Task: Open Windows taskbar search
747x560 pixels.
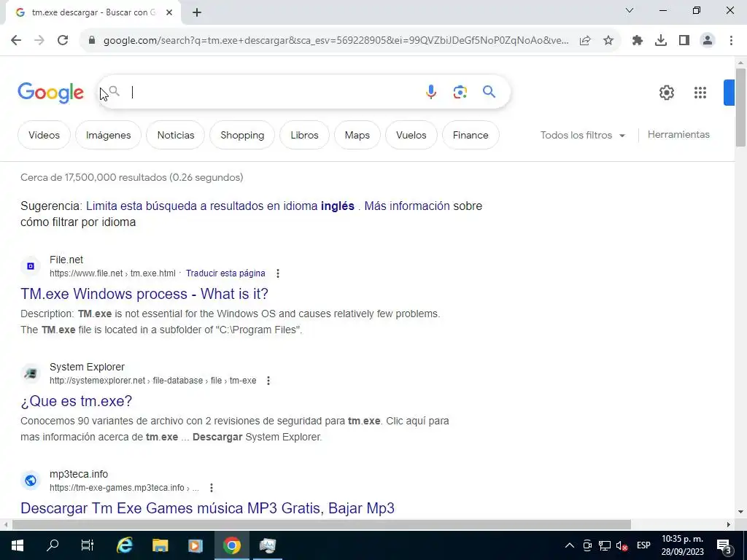Action: [x=53, y=545]
